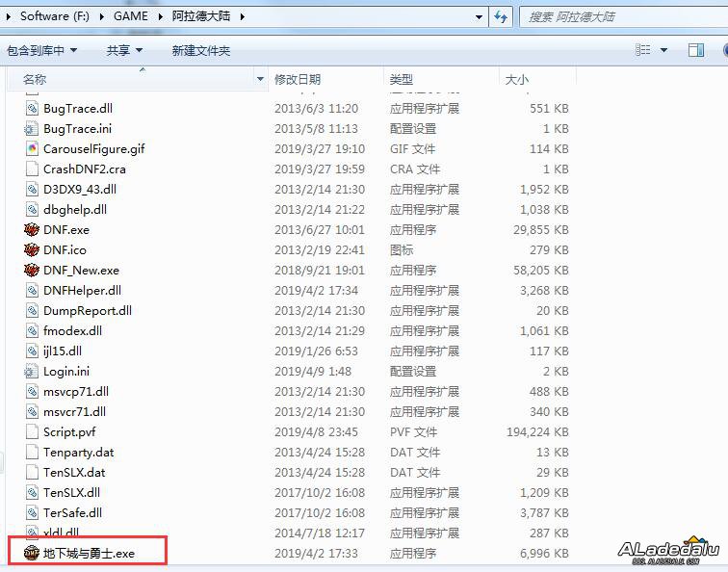This screenshot has height=572, width=728.
Task: Select the 地下城与勇士.exe icon
Action: coord(32,554)
